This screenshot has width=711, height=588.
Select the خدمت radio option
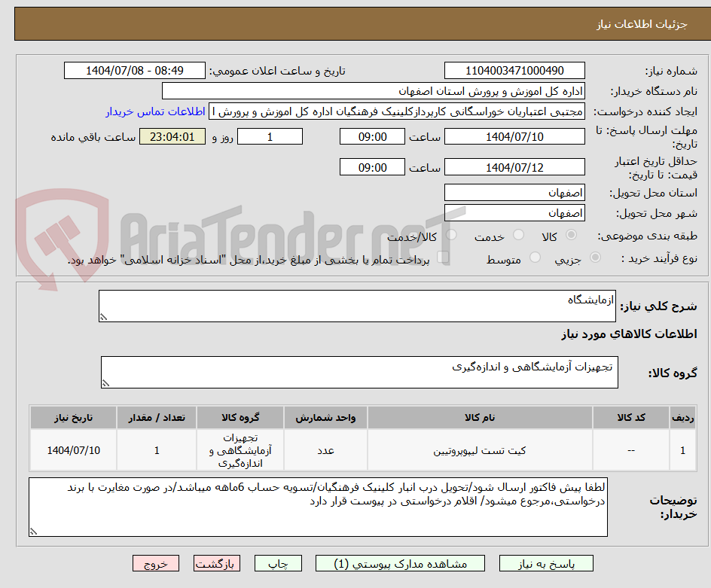(519, 235)
